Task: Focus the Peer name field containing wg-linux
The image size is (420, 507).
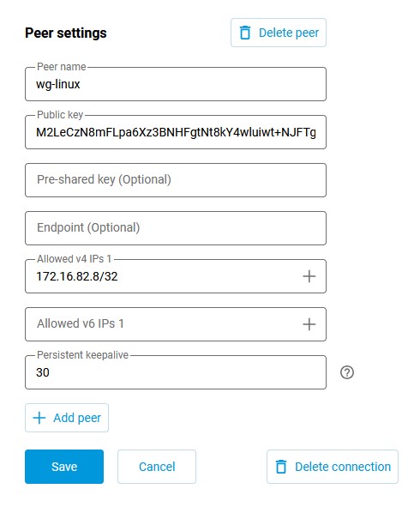Action: [x=176, y=84]
